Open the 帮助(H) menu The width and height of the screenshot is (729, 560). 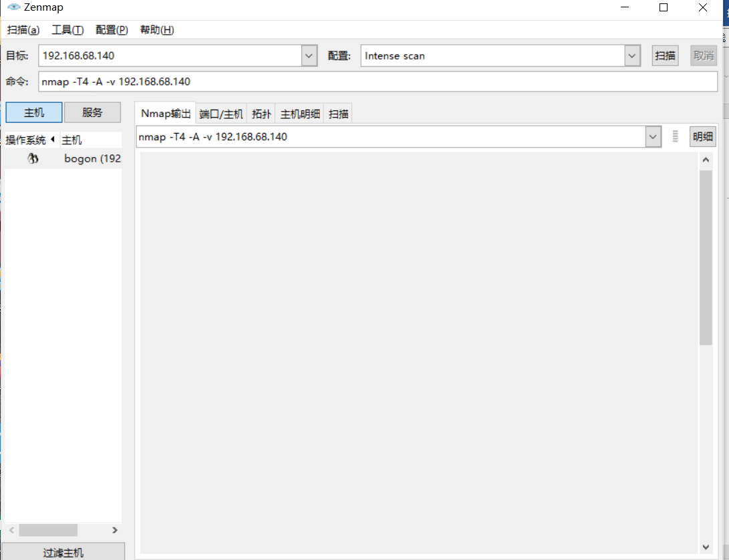(156, 30)
